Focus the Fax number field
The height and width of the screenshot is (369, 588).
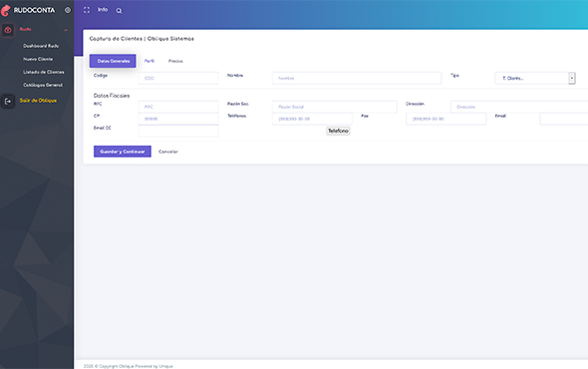(x=445, y=119)
